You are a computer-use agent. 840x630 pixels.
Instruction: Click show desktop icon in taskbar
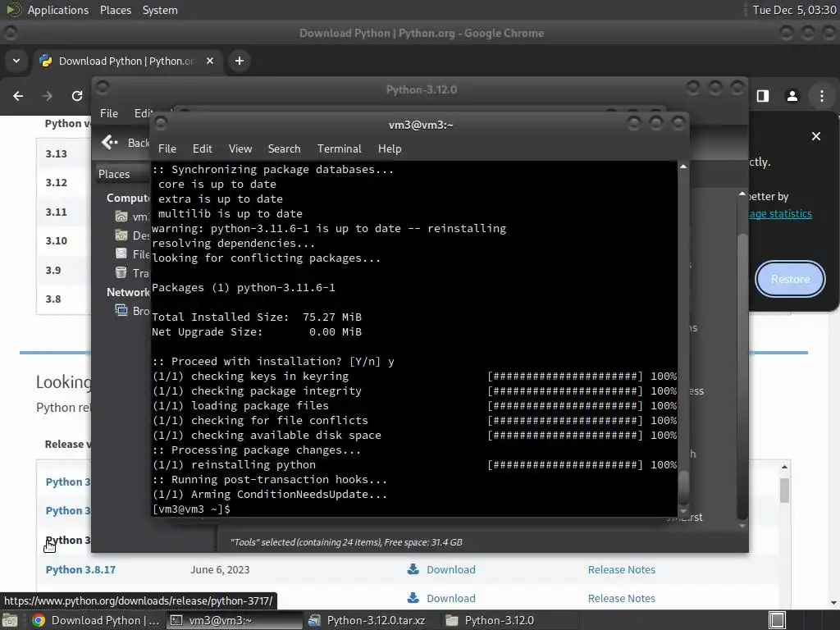(x=10, y=620)
